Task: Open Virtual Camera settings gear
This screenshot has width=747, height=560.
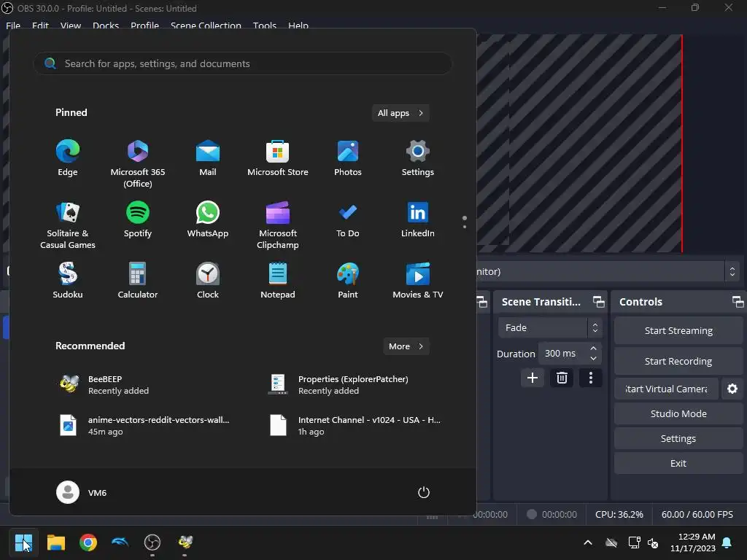Action: [x=732, y=389]
